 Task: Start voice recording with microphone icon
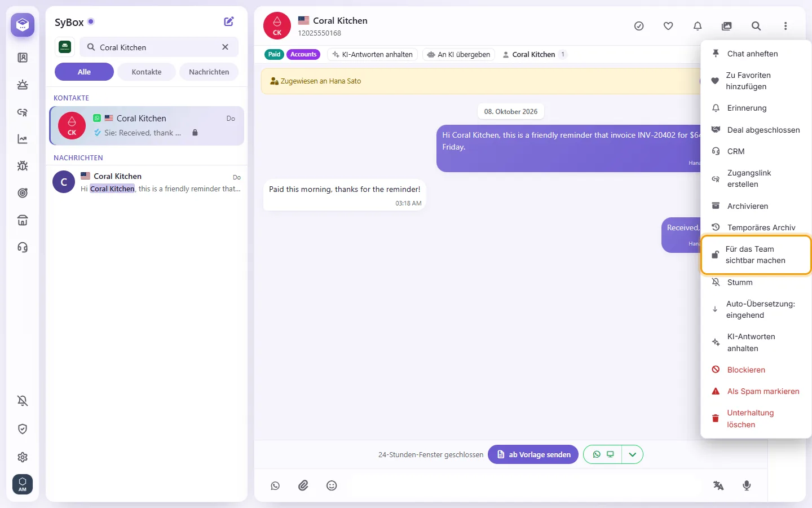click(747, 485)
